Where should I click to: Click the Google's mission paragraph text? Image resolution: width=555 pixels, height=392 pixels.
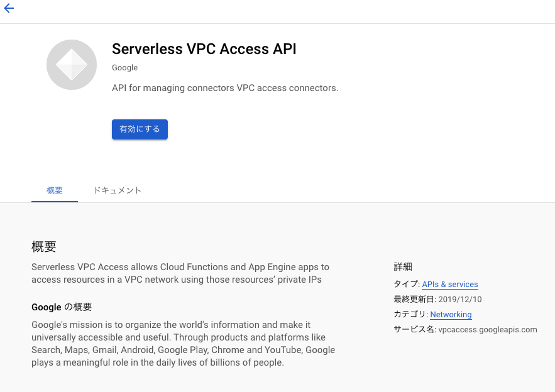184,344
